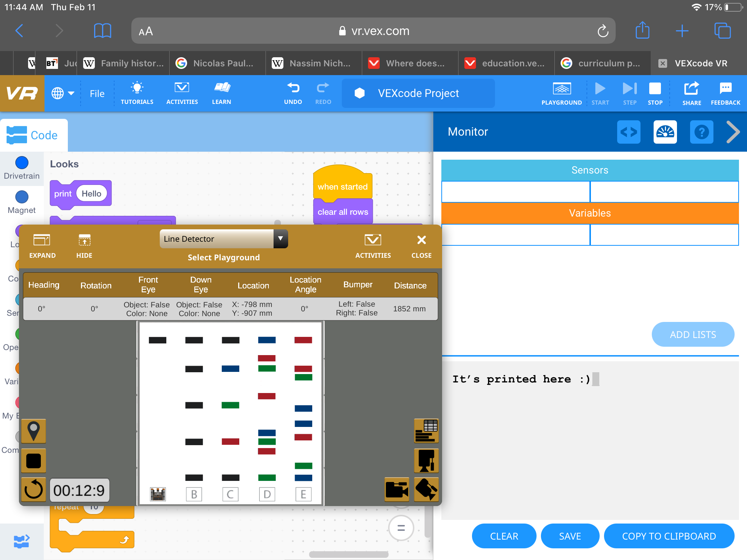Click the pen location marker icon
This screenshot has width=747, height=560.
click(x=34, y=431)
